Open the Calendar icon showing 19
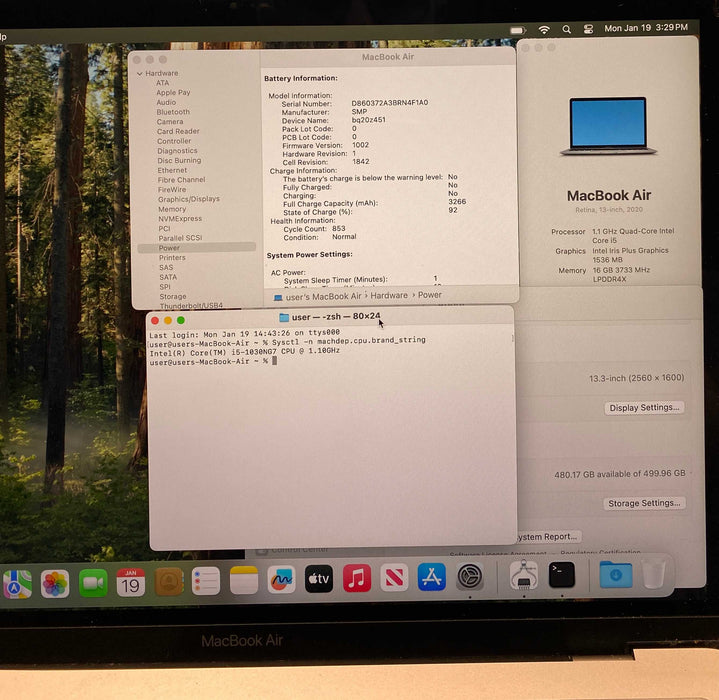This screenshot has width=719, height=700. point(131,582)
